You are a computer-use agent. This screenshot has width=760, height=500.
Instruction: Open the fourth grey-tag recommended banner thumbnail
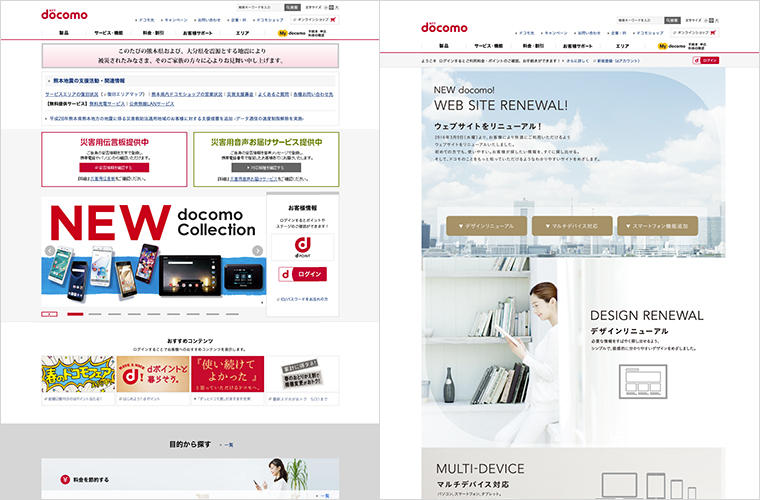pyautogui.click(x=302, y=375)
